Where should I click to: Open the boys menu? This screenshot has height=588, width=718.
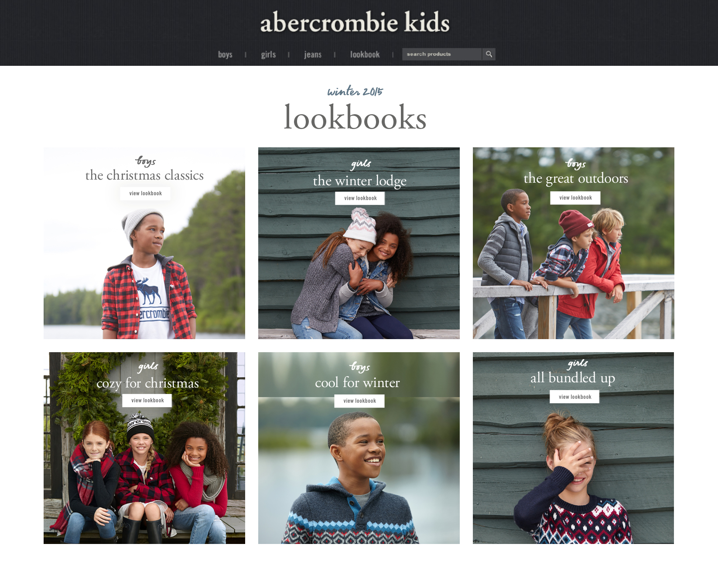225,54
